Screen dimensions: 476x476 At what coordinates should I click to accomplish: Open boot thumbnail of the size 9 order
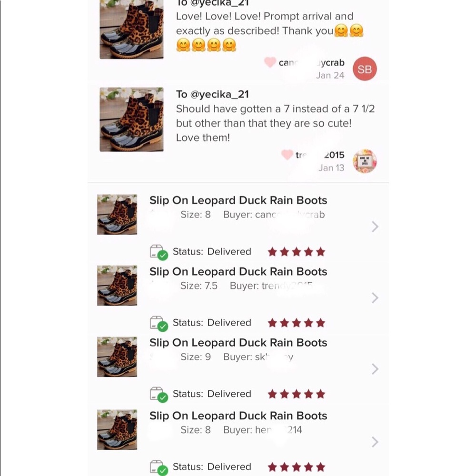pyautogui.click(x=117, y=357)
